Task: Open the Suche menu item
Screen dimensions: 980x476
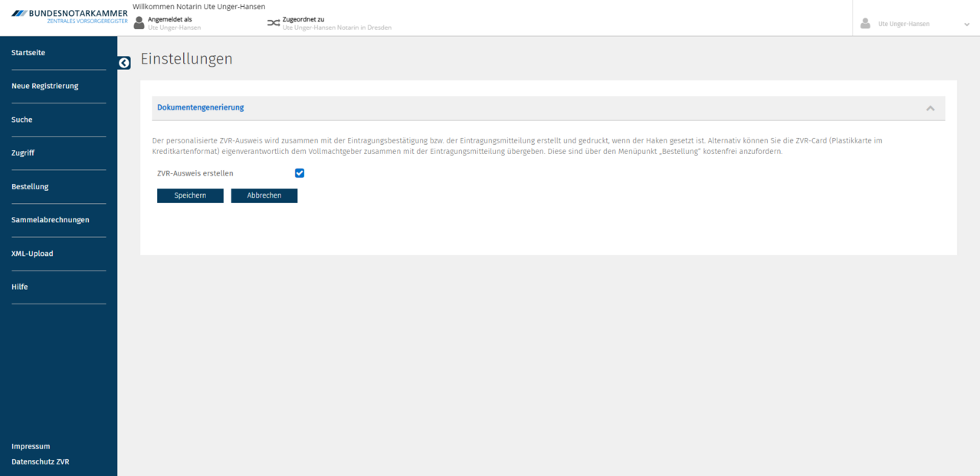Action: [22, 120]
